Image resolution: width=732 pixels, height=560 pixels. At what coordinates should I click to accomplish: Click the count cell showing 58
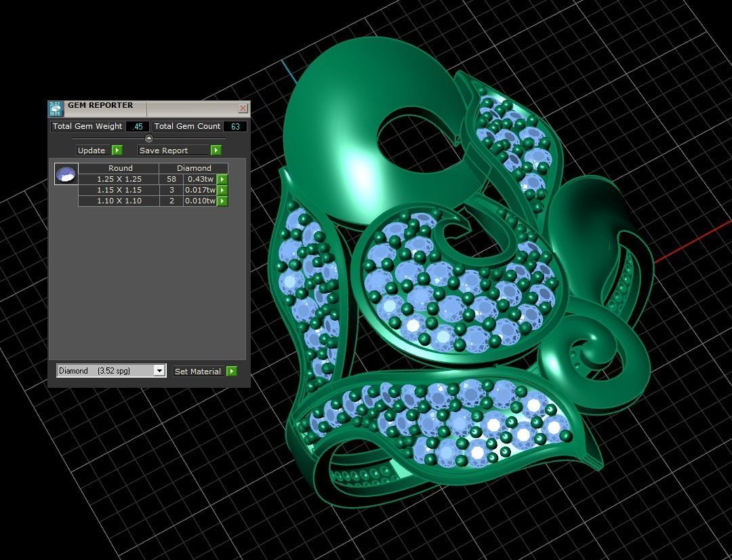point(171,180)
